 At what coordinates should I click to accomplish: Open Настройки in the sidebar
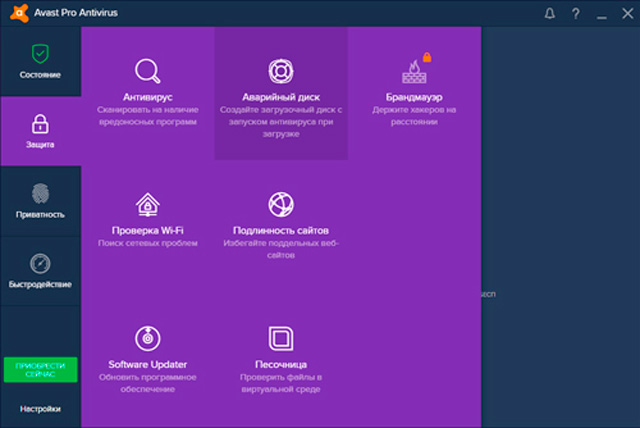click(x=40, y=409)
